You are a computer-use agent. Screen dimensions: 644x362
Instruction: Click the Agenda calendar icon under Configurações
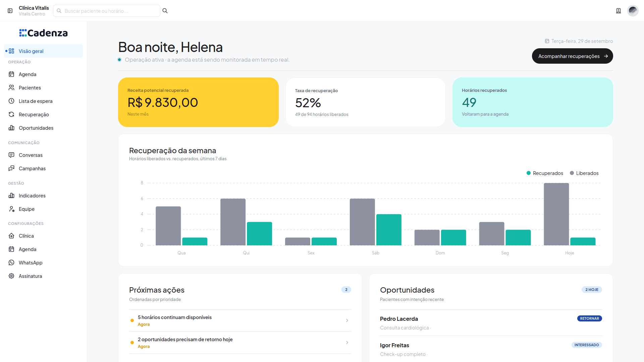click(x=11, y=249)
